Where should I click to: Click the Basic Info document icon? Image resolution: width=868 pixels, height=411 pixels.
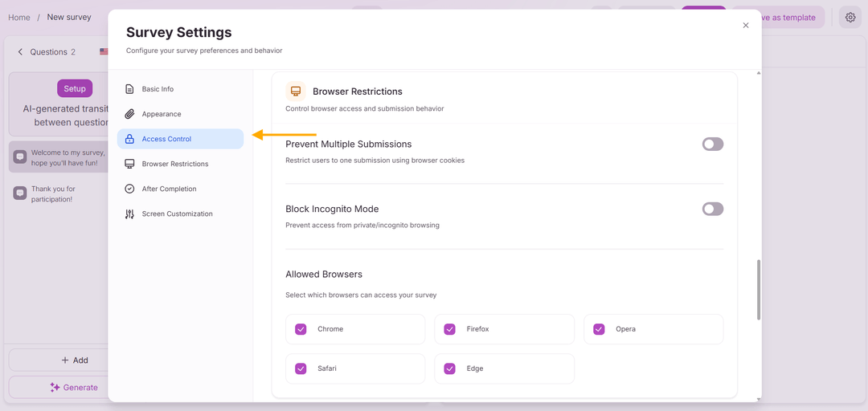[x=129, y=89]
